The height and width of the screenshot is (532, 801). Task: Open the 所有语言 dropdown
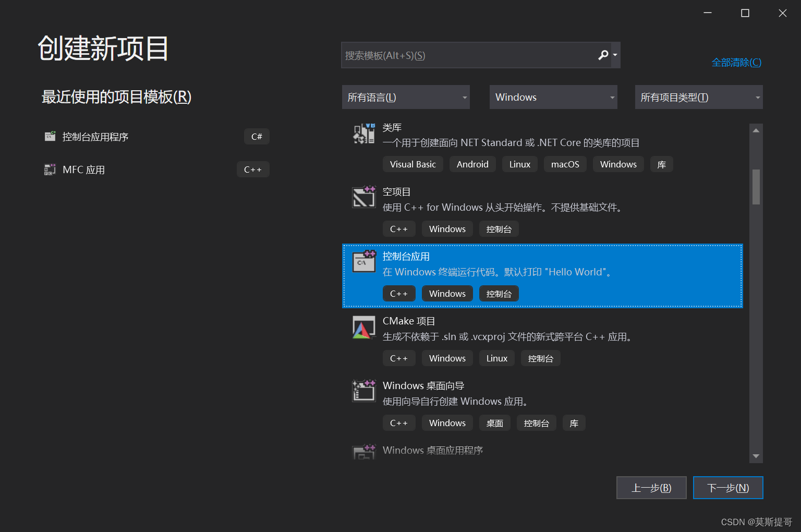(x=406, y=97)
